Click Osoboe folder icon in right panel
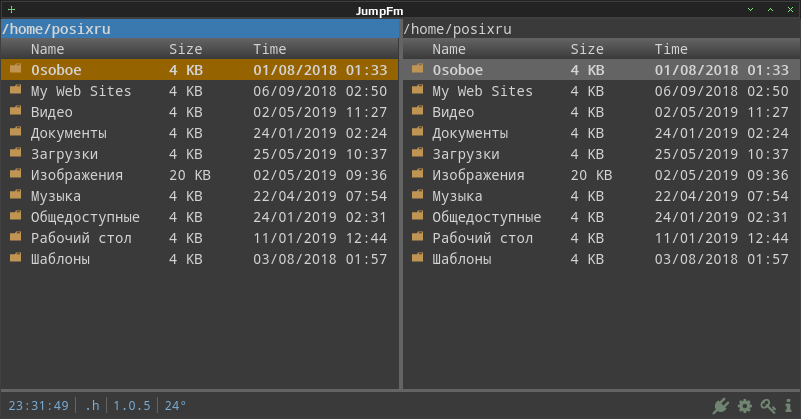801x419 pixels. (x=417, y=68)
